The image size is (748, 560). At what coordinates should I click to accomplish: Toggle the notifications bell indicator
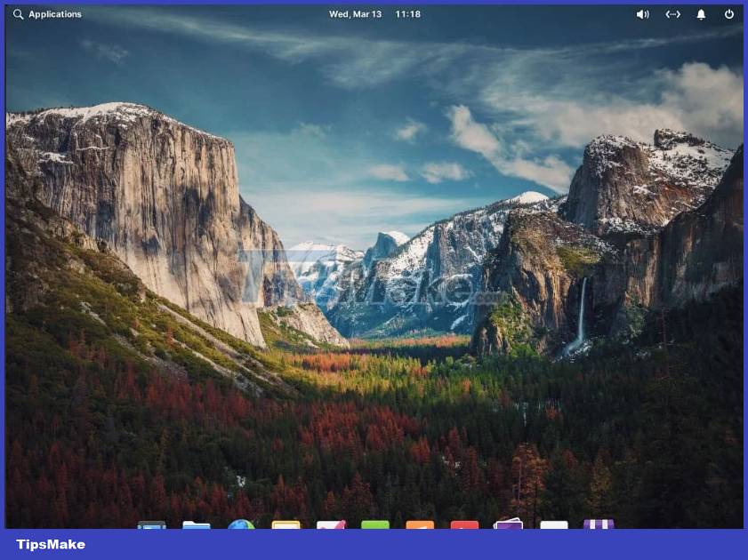pos(701,14)
